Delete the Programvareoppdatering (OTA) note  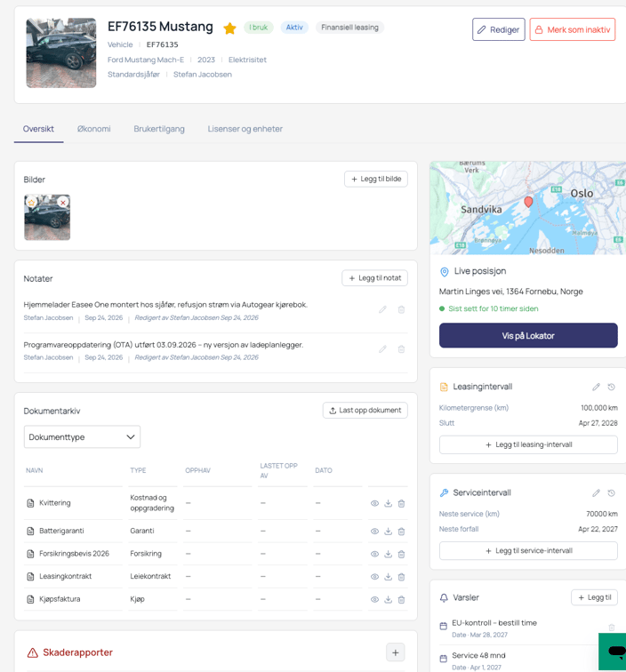coord(401,349)
